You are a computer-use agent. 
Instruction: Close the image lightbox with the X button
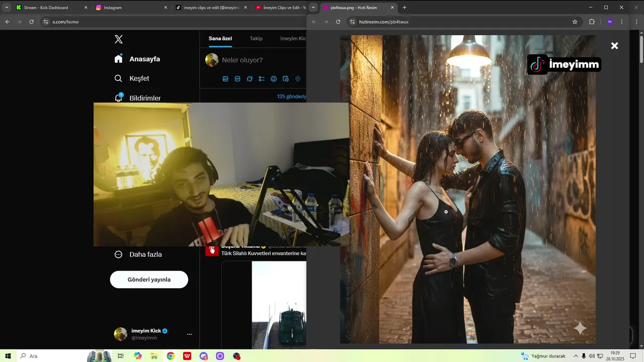[x=614, y=46]
